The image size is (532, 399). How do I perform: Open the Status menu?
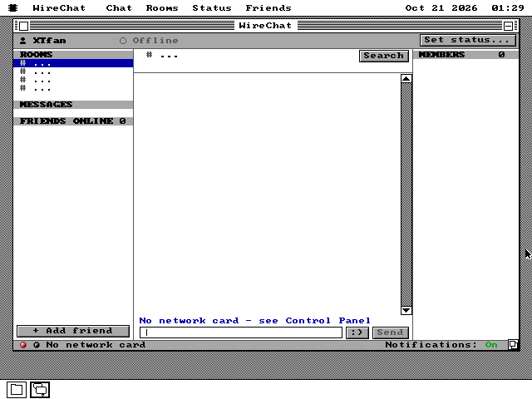[212, 7]
